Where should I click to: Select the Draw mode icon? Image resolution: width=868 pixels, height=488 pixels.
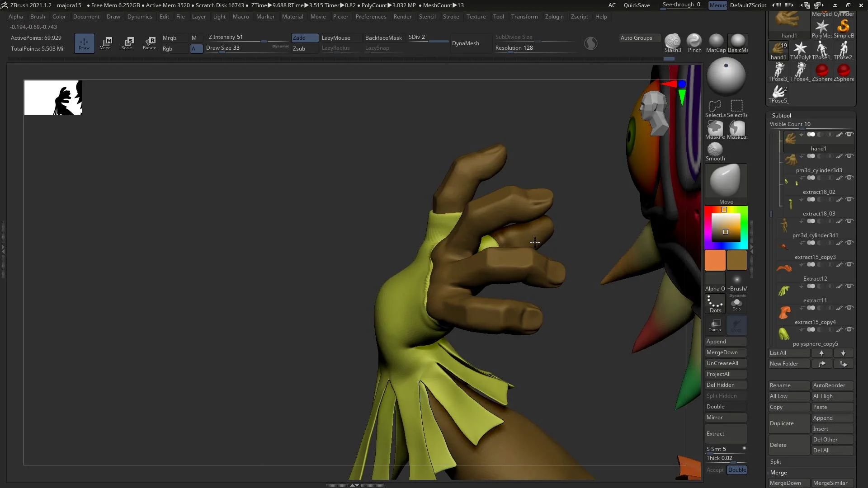click(84, 43)
